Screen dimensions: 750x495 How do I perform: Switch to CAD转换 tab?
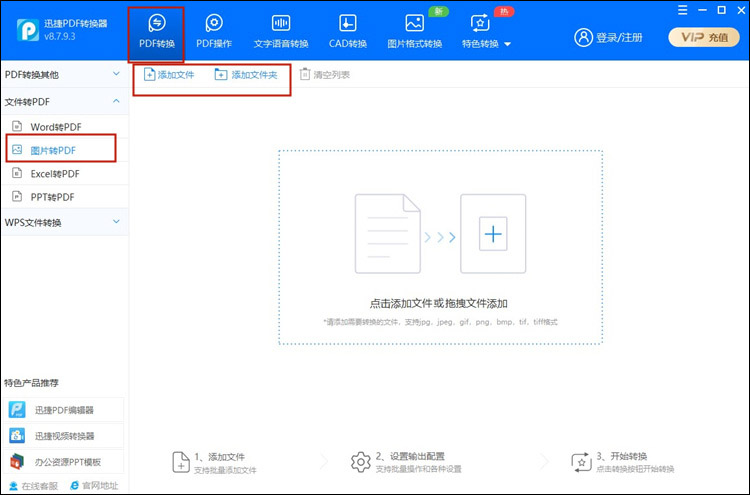(x=348, y=33)
